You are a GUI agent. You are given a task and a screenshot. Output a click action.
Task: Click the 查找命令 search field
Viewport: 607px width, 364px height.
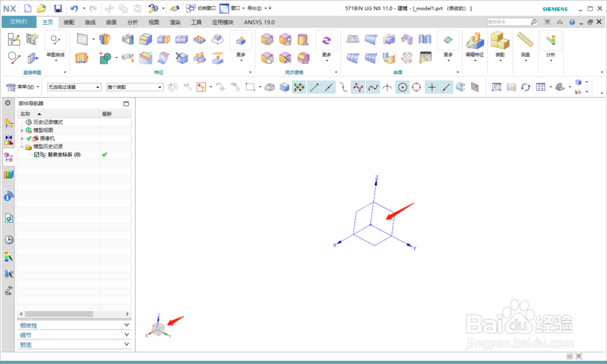point(512,22)
